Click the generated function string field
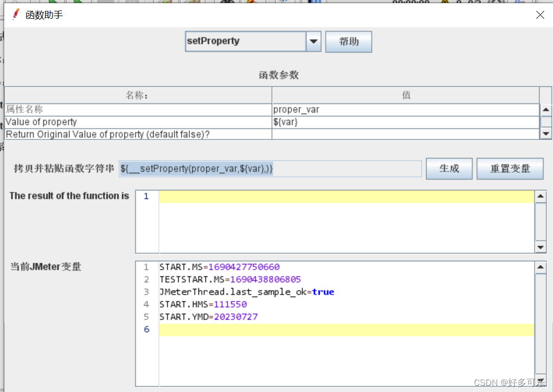 click(270, 169)
